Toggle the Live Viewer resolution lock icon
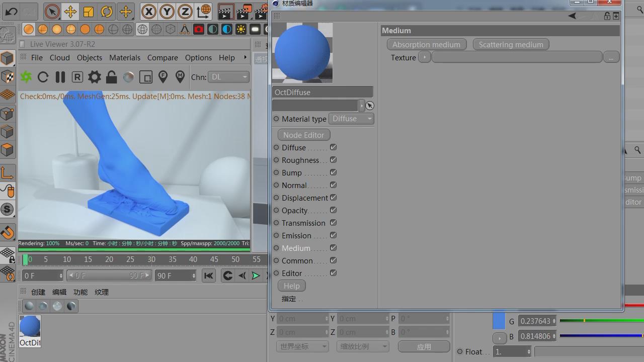644x362 pixels. (x=111, y=77)
